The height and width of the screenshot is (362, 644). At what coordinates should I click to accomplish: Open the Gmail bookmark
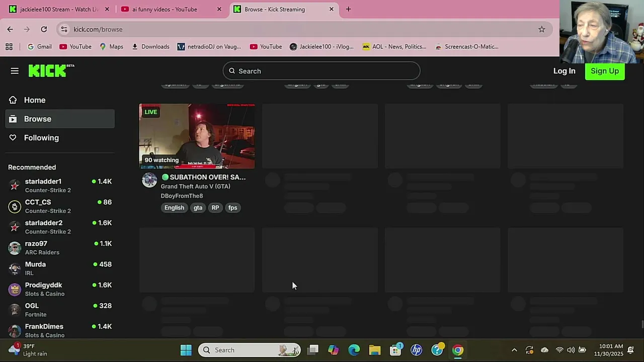(39, 47)
